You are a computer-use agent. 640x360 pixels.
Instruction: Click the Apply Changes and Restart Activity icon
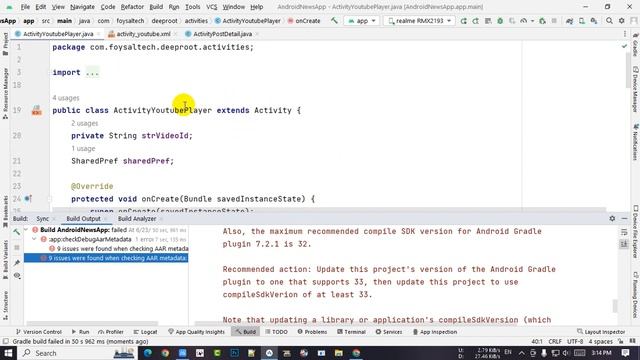pyautogui.click(x=464, y=21)
